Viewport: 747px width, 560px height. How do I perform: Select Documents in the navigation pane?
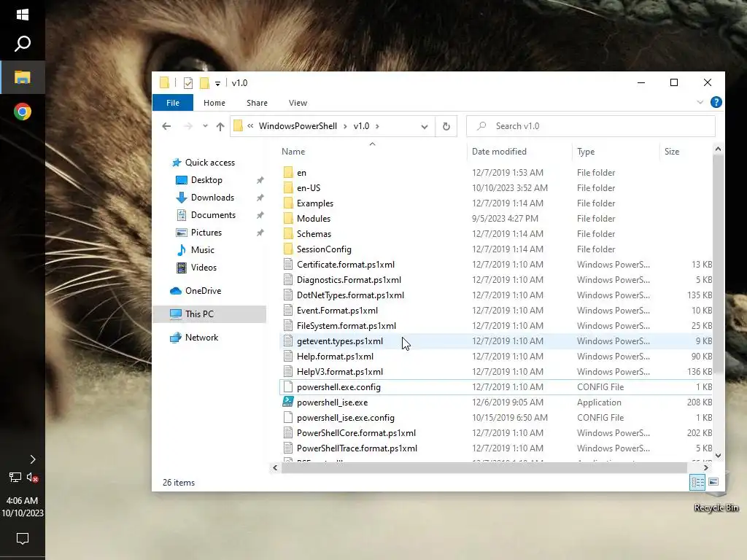[x=213, y=215]
